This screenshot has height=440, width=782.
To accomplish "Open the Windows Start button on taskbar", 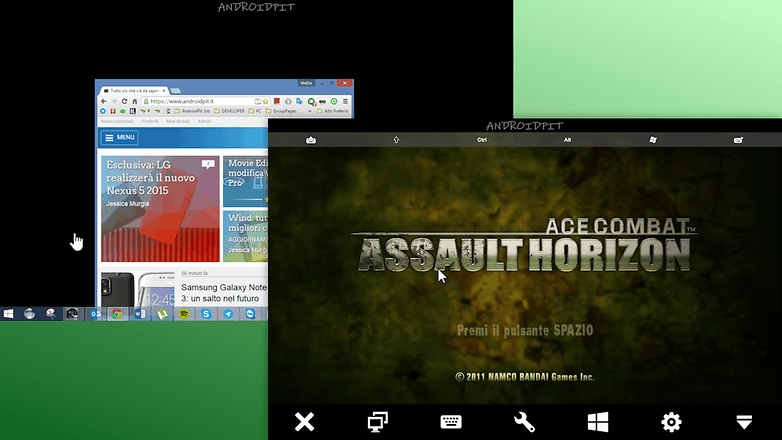I will 8,314.
